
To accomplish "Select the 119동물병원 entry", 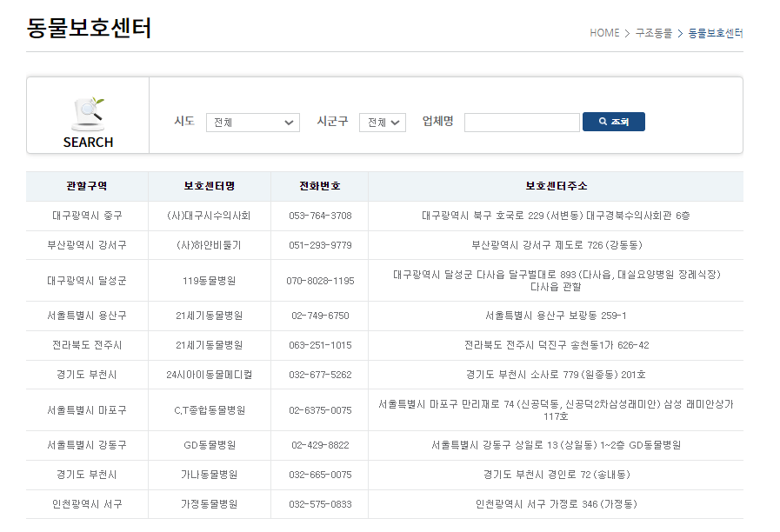I will [210, 279].
